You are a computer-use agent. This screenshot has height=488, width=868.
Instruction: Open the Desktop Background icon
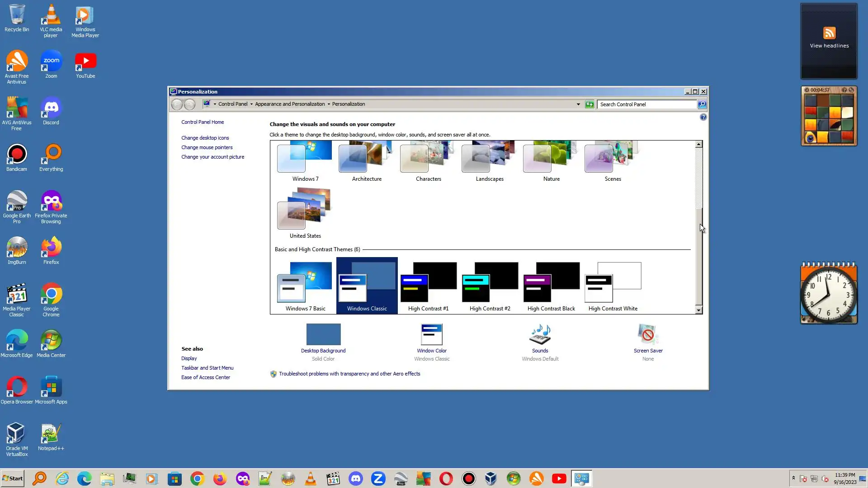(x=323, y=335)
